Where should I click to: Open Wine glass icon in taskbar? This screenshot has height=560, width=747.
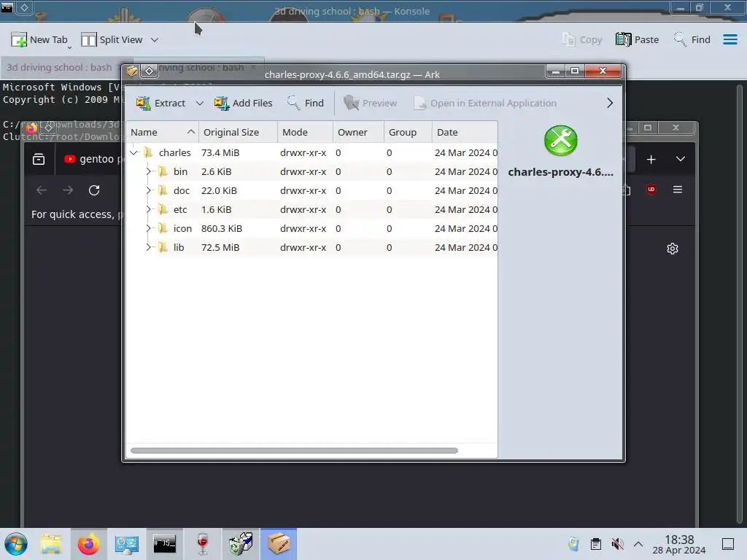coord(203,544)
